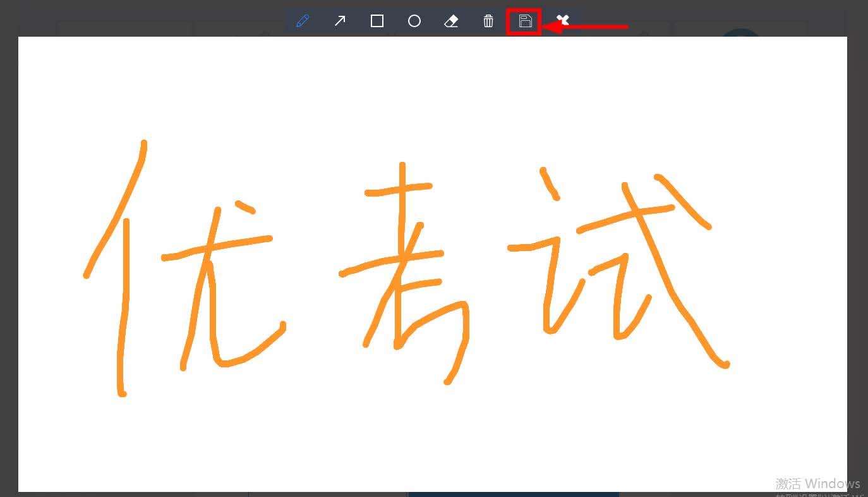Select the Ellipse shape tool
The image size is (868, 497).
click(414, 20)
